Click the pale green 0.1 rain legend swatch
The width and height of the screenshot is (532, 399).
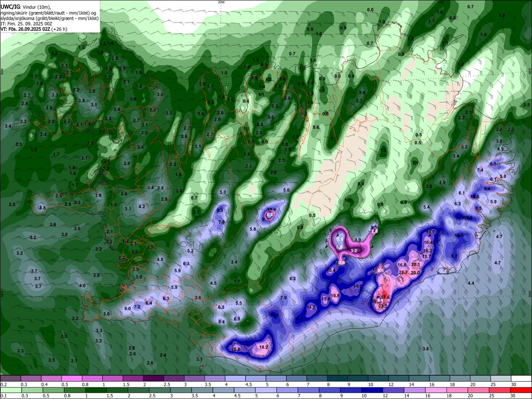point(10,390)
